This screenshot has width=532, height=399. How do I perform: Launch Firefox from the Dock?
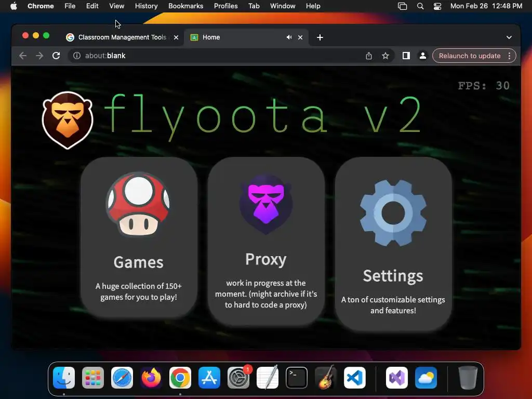click(x=151, y=378)
